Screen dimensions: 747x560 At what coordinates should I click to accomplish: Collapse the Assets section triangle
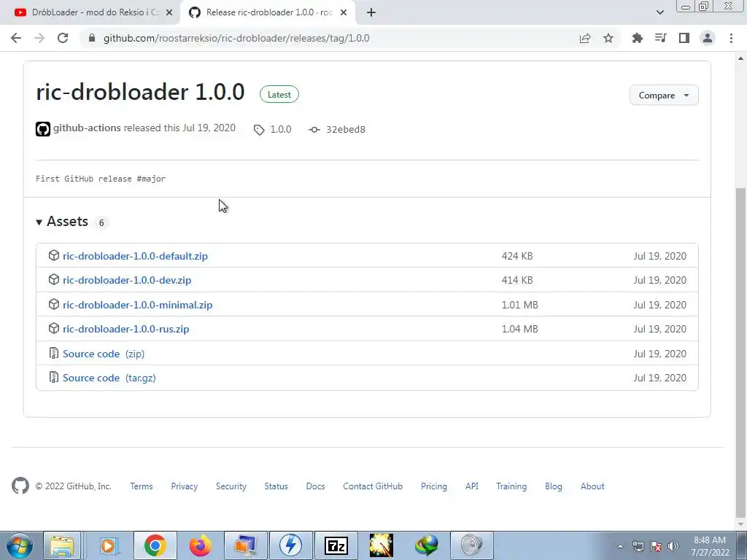click(39, 222)
